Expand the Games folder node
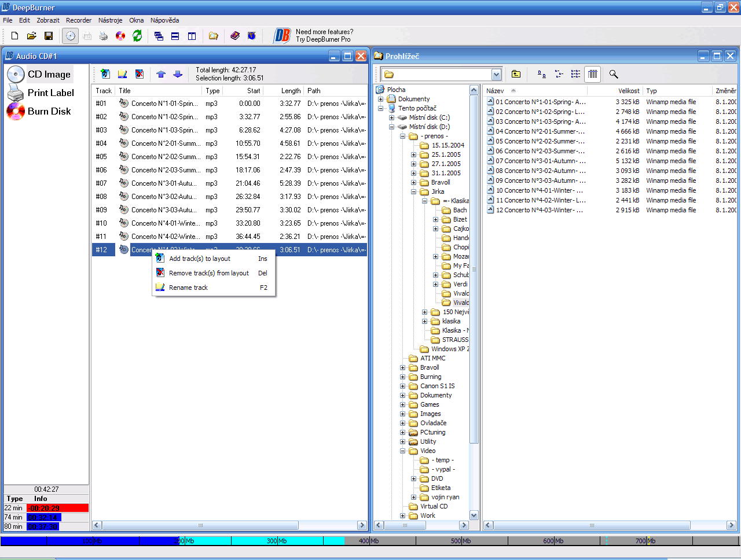Screen dimensions: 741x560 tap(403, 404)
